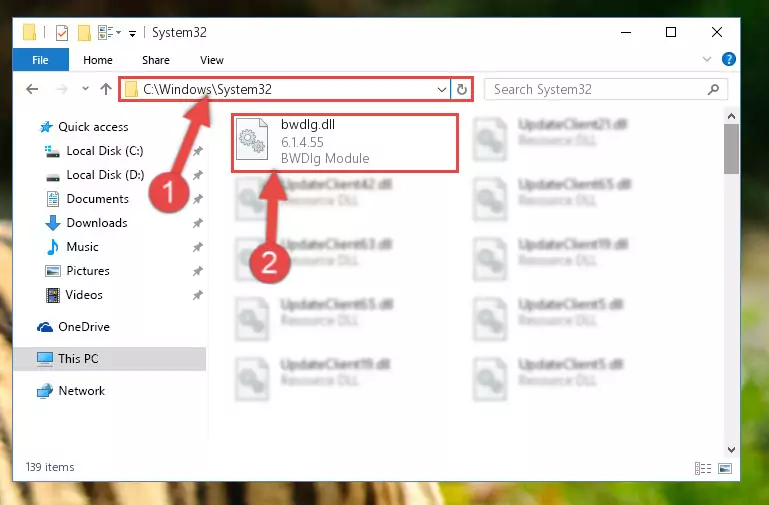Open the File menu

click(40, 60)
